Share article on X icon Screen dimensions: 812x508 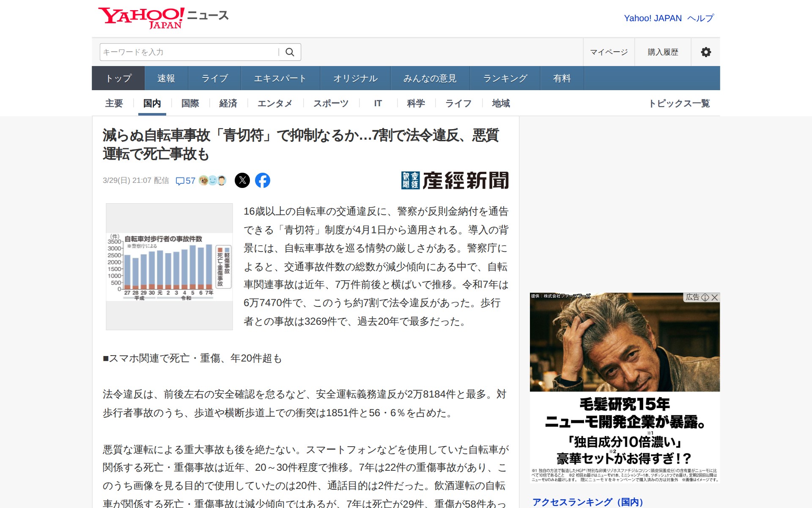point(242,180)
